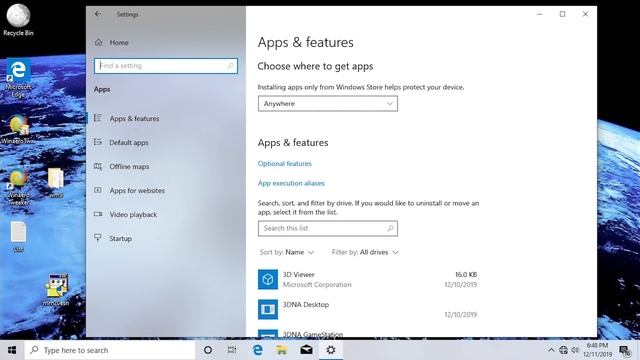Open Recycle Bin desktop icon

tap(18, 20)
